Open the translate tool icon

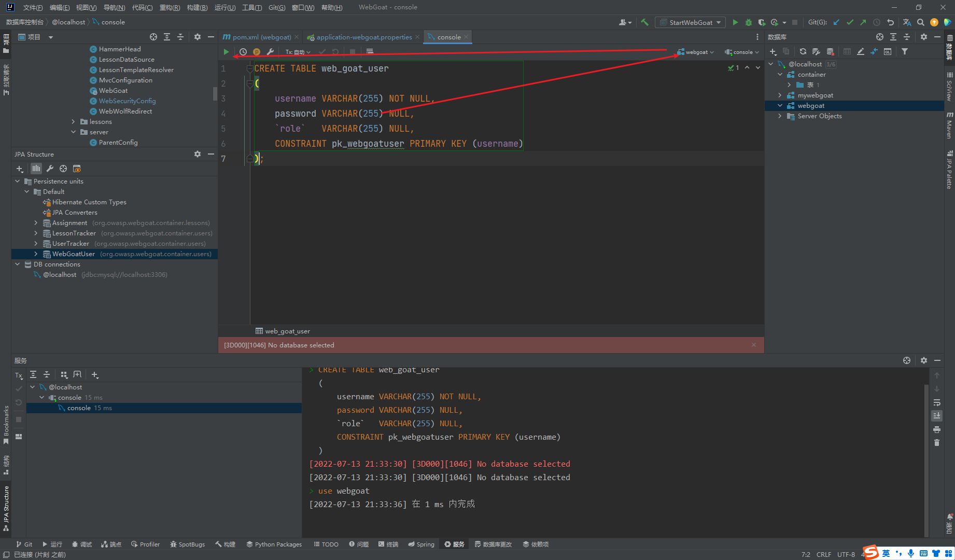(907, 22)
